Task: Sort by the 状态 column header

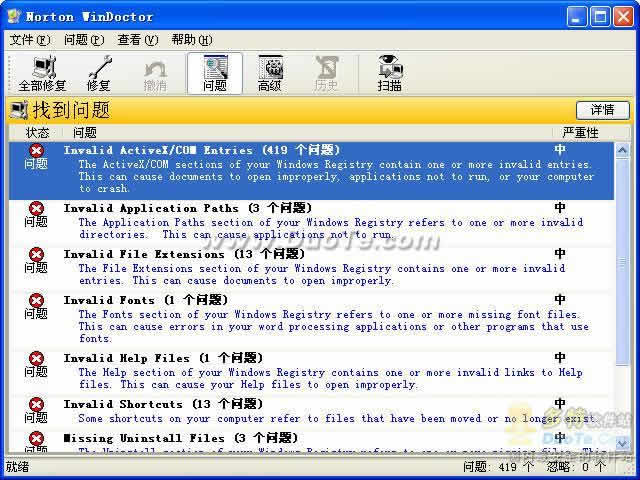Action: tap(37, 133)
